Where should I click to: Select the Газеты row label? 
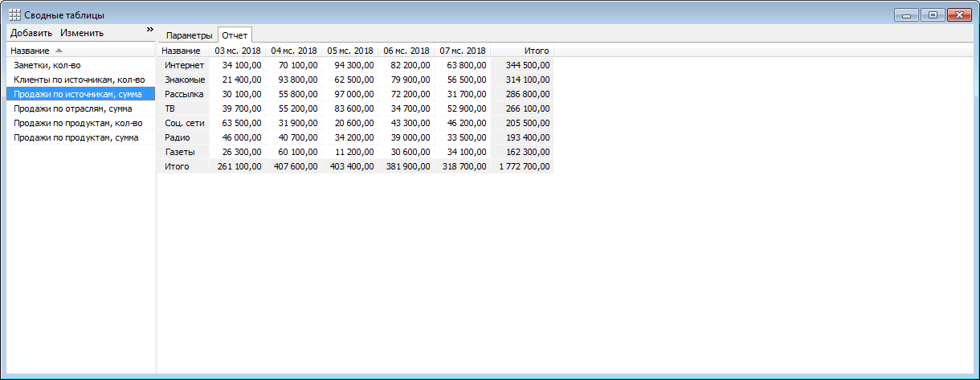pos(184,152)
